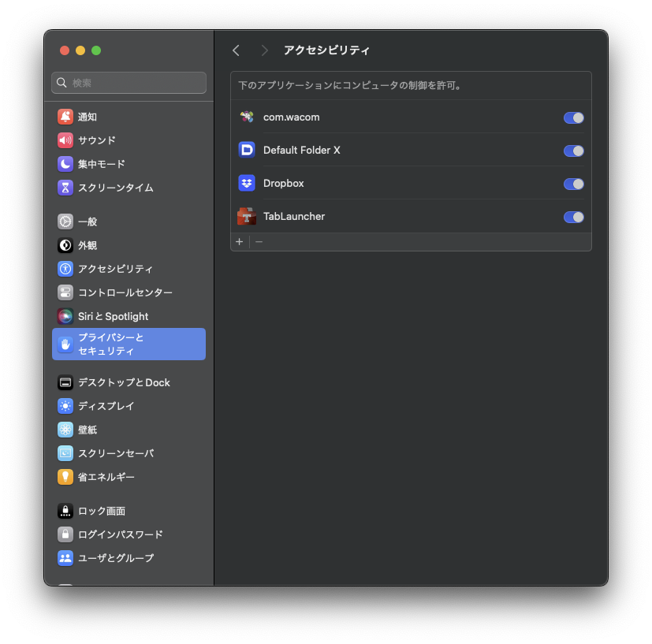Switch off TabLauncher permission
The height and width of the screenshot is (644, 652).
573,217
